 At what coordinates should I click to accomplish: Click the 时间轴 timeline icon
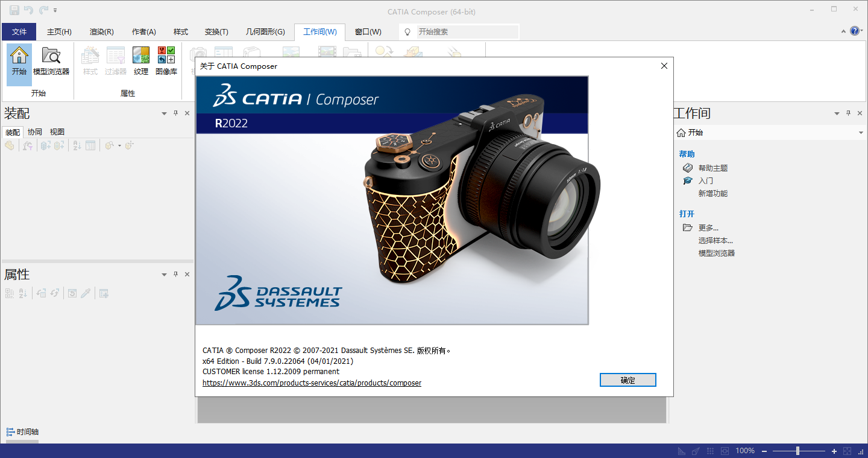pos(10,432)
